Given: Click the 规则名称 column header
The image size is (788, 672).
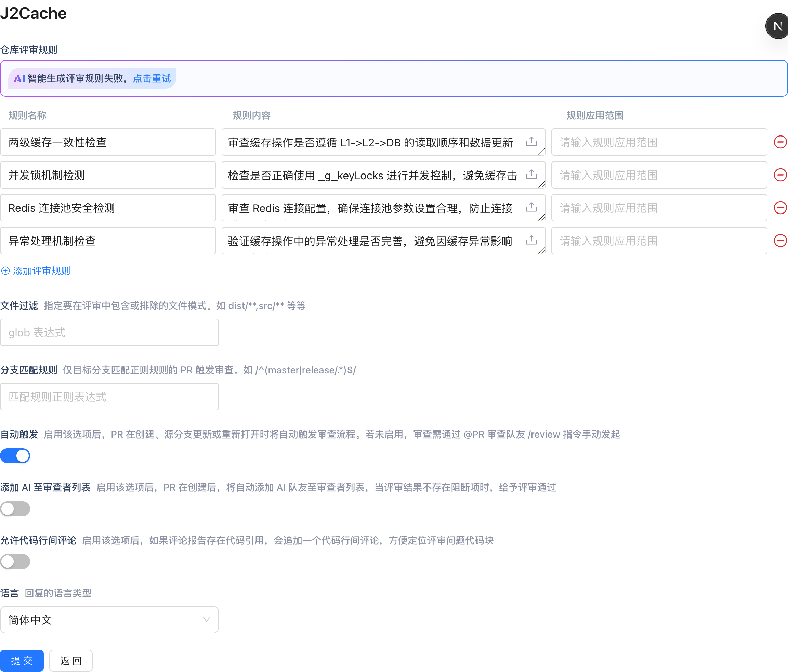Looking at the screenshot, I should pyautogui.click(x=27, y=116).
